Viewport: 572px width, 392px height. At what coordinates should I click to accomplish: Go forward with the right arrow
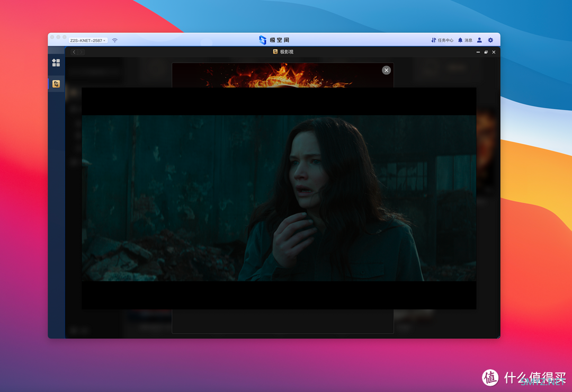coord(82,52)
